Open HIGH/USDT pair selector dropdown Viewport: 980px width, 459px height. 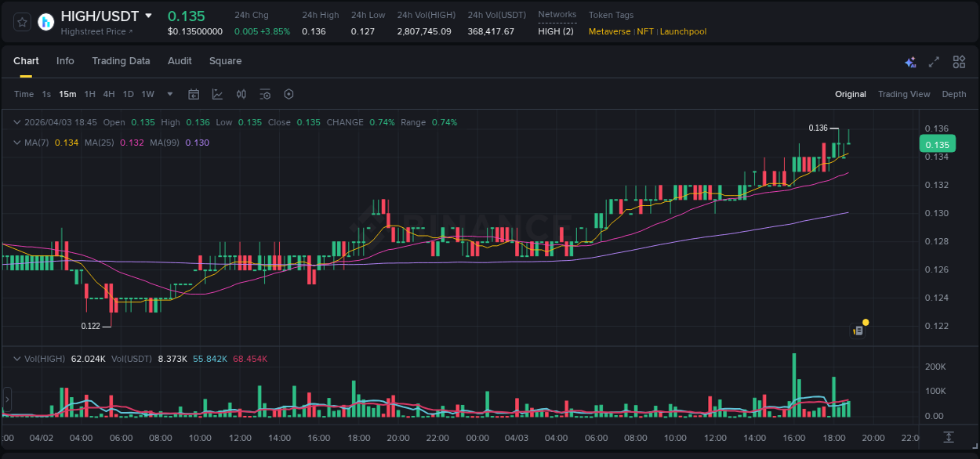(148, 15)
